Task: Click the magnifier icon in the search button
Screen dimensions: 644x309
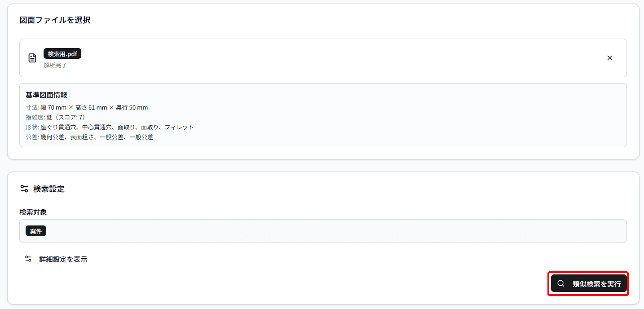Action: tap(560, 283)
